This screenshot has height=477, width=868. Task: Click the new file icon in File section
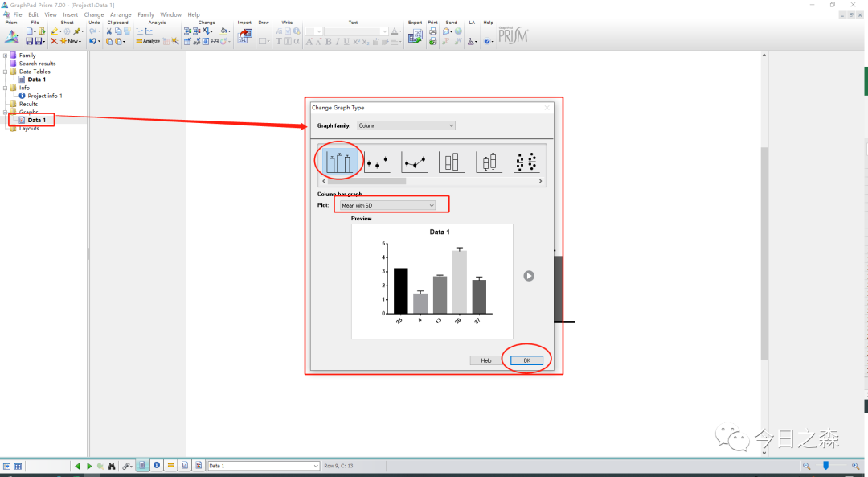(x=30, y=31)
